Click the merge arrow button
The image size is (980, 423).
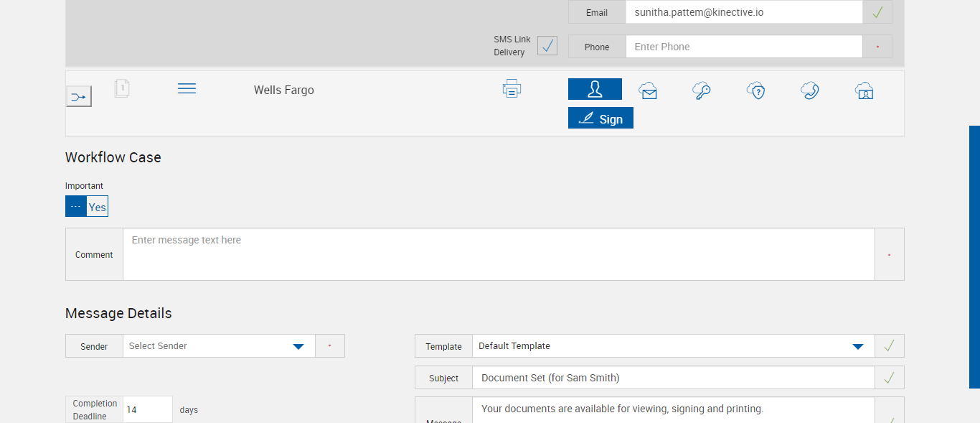point(79,96)
